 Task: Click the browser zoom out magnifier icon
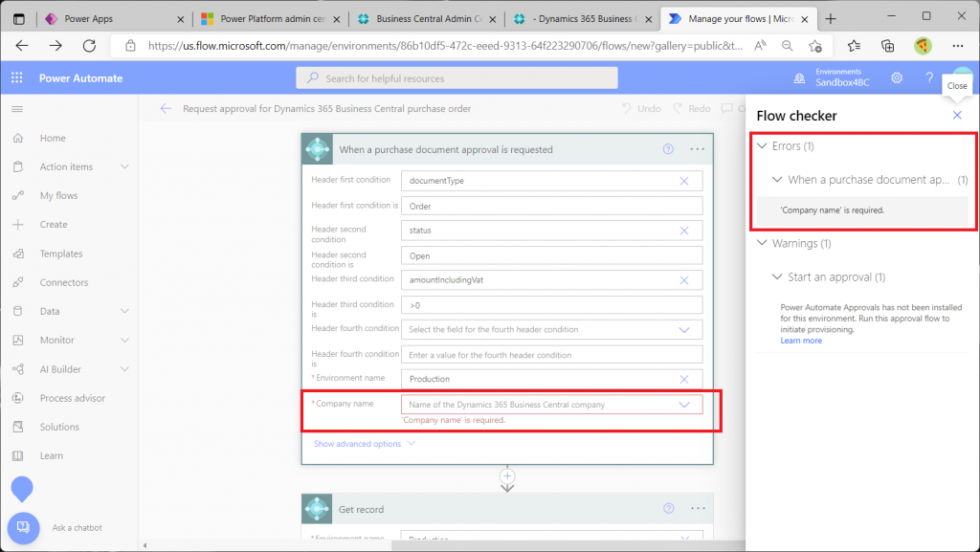pyautogui.click(x=787, y=46)
